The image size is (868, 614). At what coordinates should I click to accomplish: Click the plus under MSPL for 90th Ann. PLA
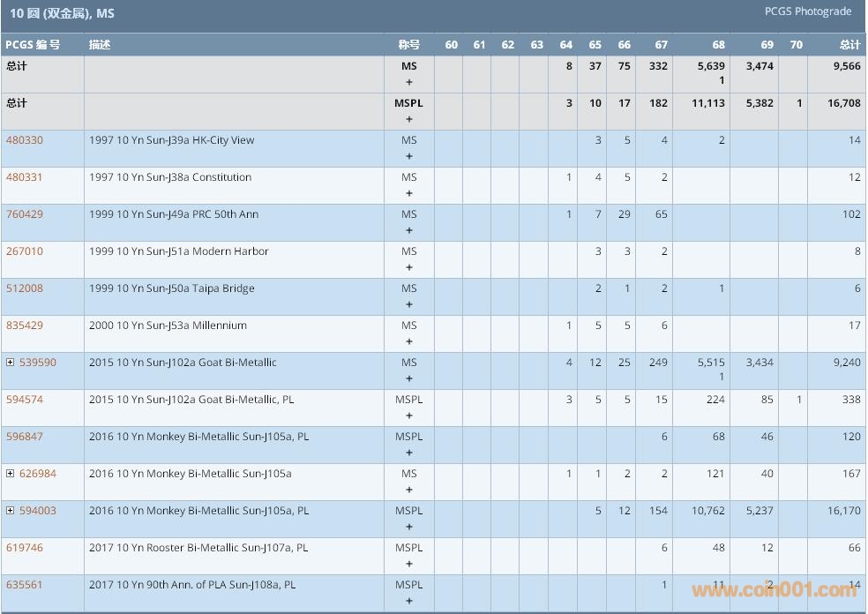coord(408,601)
